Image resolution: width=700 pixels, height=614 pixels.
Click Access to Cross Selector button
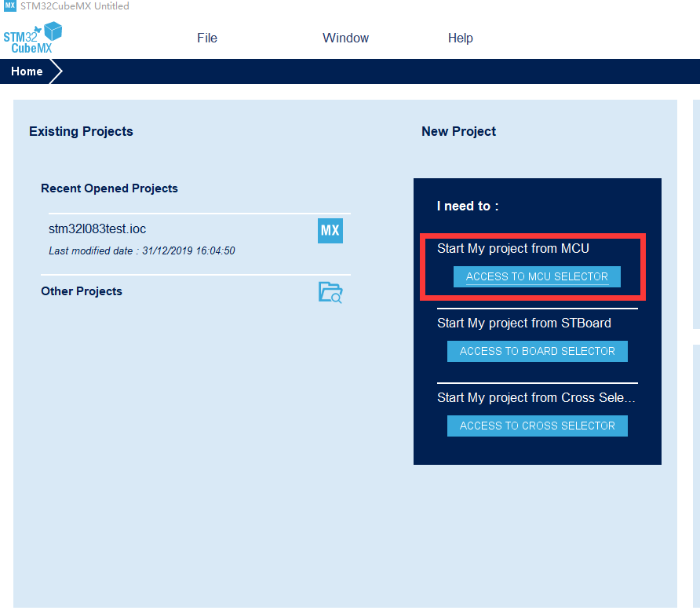[x=537, y=426]
